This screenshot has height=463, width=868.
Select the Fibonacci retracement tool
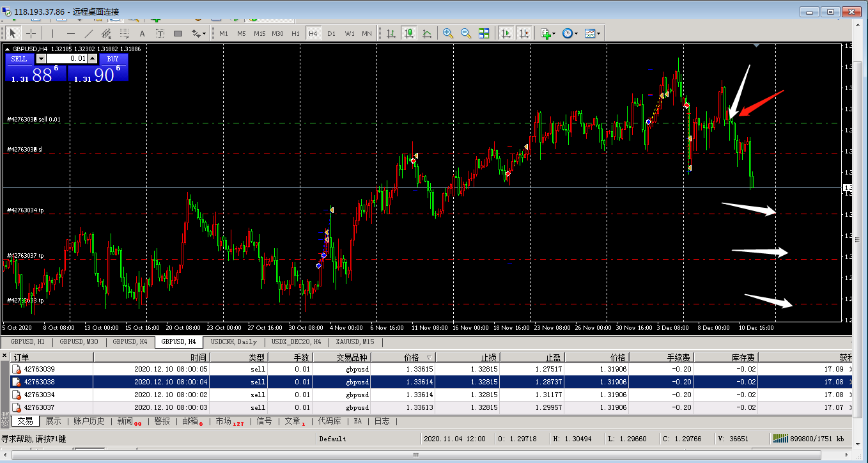(x=124, y=33)
